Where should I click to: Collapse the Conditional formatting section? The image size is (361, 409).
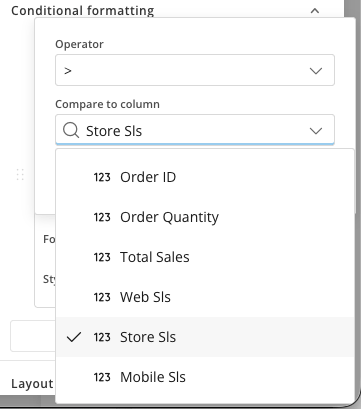(x=315, y=11)
